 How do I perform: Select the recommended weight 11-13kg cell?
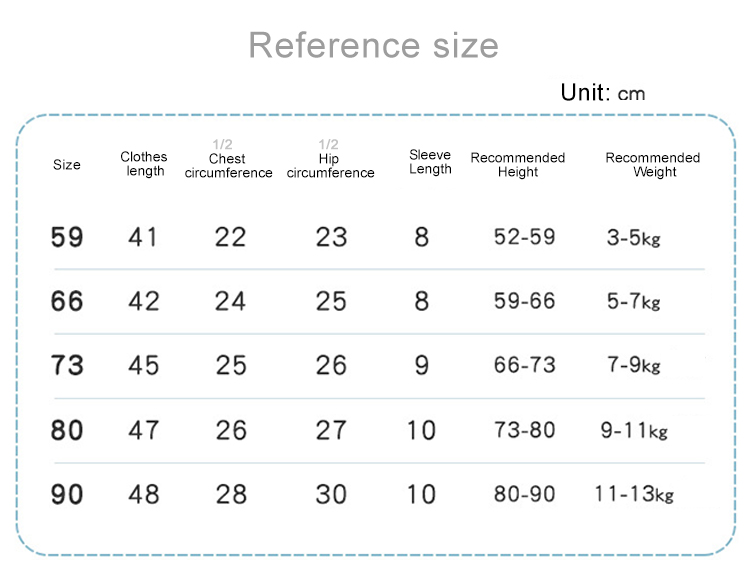(x=633, y=494)
